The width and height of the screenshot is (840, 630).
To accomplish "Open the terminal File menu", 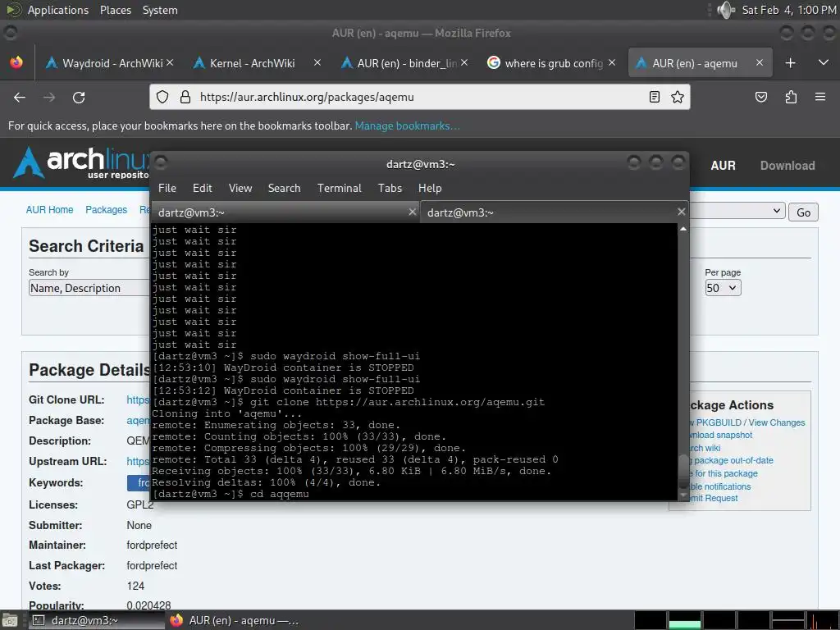I will [167, 188].
